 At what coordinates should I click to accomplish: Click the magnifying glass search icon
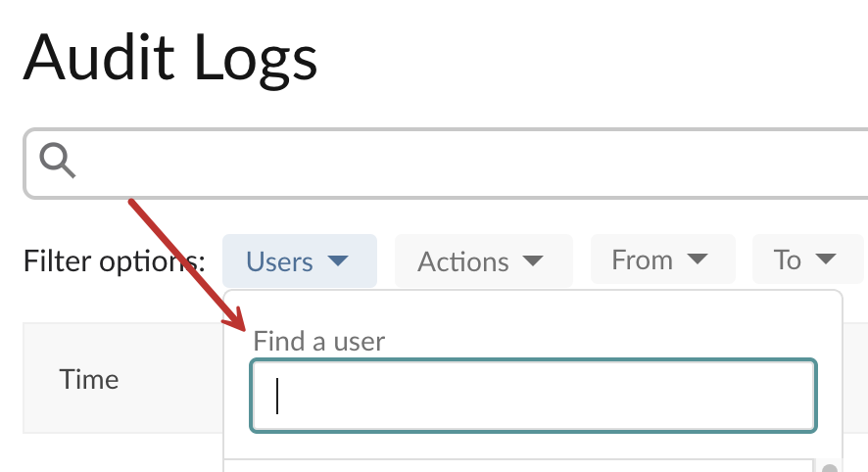57,161
